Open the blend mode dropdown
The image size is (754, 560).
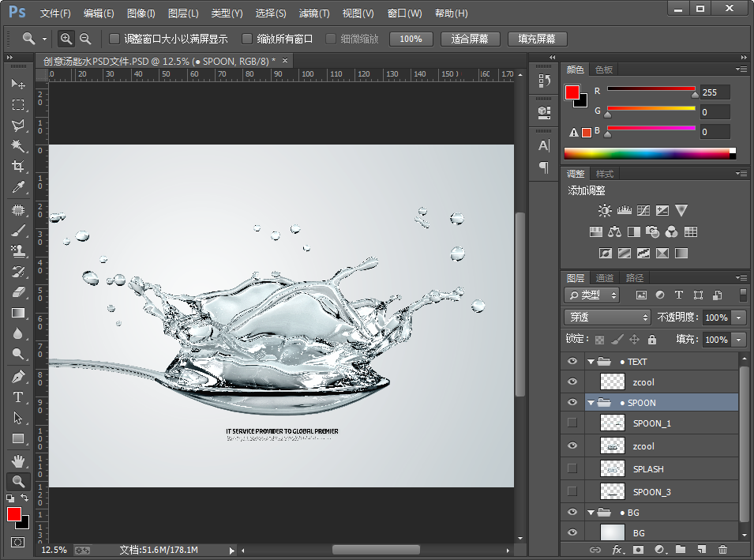pyautogui.click(x=606, y=318)
